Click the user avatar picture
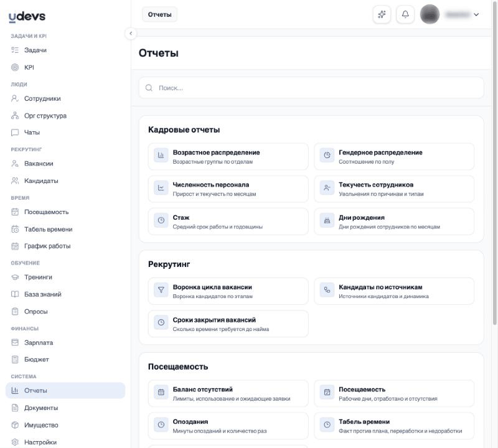This screenshot has width=498, height=448. (x=430, y=14)
